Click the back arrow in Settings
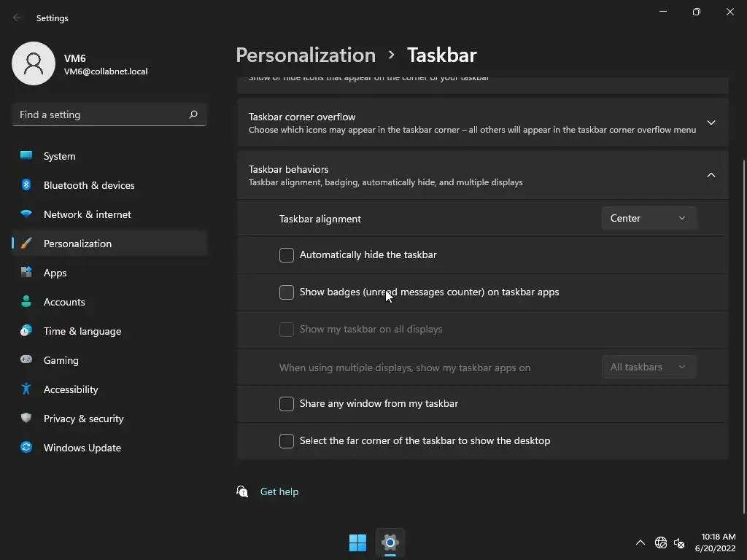747x560 pixels. (x=18, y=17)
